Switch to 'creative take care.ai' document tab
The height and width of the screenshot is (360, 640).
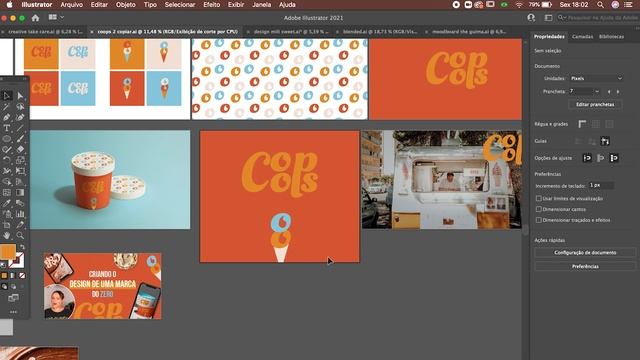[x=45, y=31]
